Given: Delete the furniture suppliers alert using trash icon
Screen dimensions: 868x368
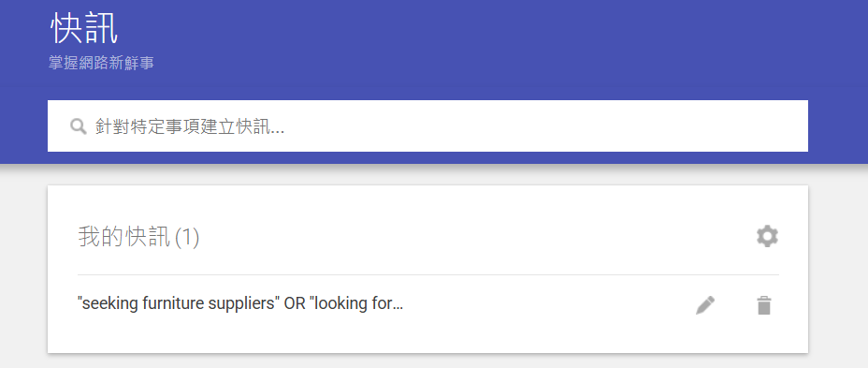Looking at the screenshot, I should (x=764, y=305).
